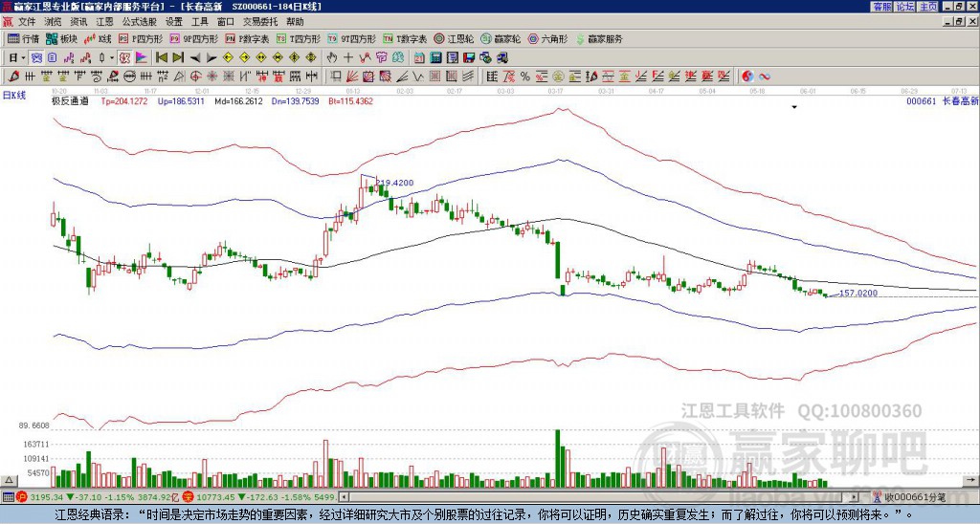Open the 公式选股 menu
The height and width of the screenshot is (524, 980).
point(139,22)
